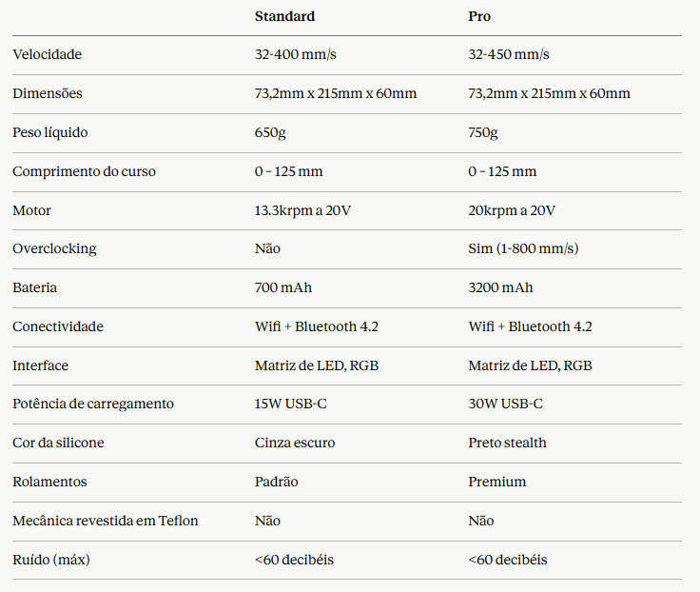
Task: Click the 13.3krpm a 20V motor value
Action: [x=302, y=210]
